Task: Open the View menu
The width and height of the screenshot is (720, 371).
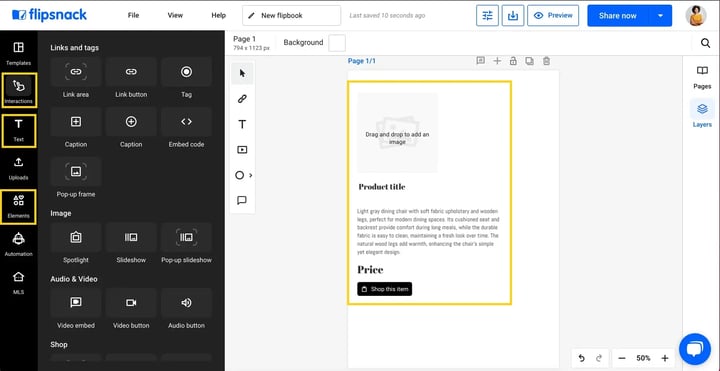Action: [x=175, y=15]
